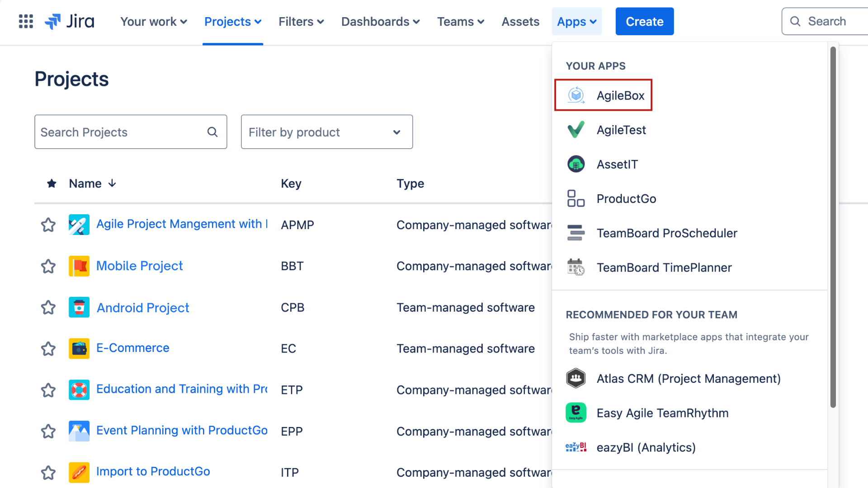
Task: Open the Mobile Project link
Action: click(139, 266)
